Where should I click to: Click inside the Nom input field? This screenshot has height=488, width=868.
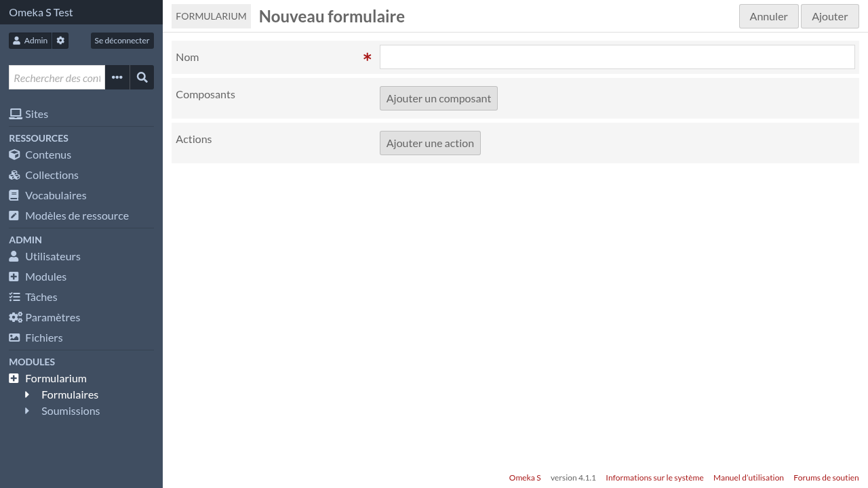tap(616, 57)
